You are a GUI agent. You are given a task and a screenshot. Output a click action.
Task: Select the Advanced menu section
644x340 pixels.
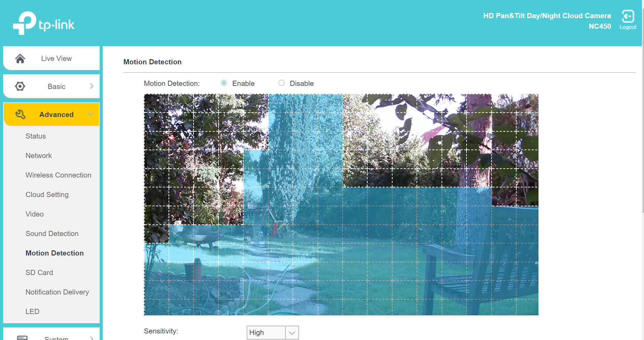coord(51,114)
